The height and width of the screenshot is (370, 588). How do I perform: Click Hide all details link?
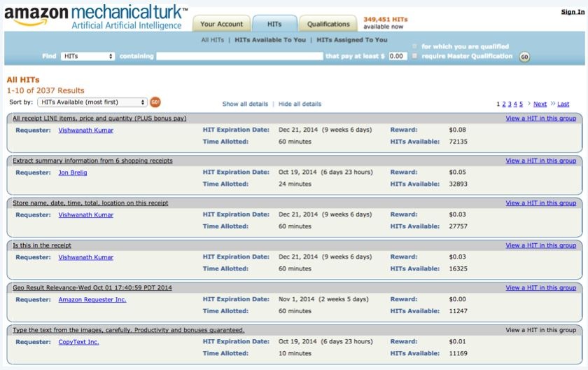300,104
